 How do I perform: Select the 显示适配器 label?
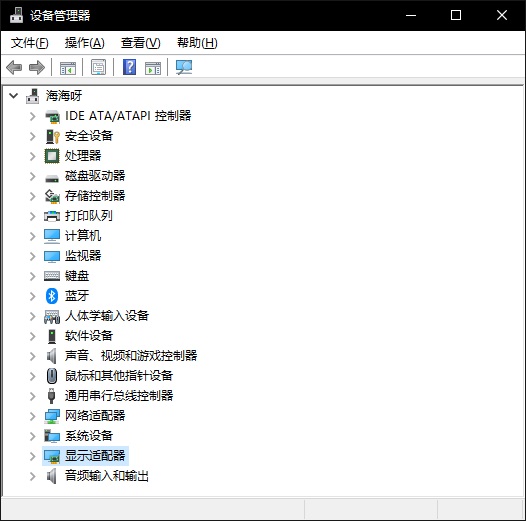coord(95,456)
